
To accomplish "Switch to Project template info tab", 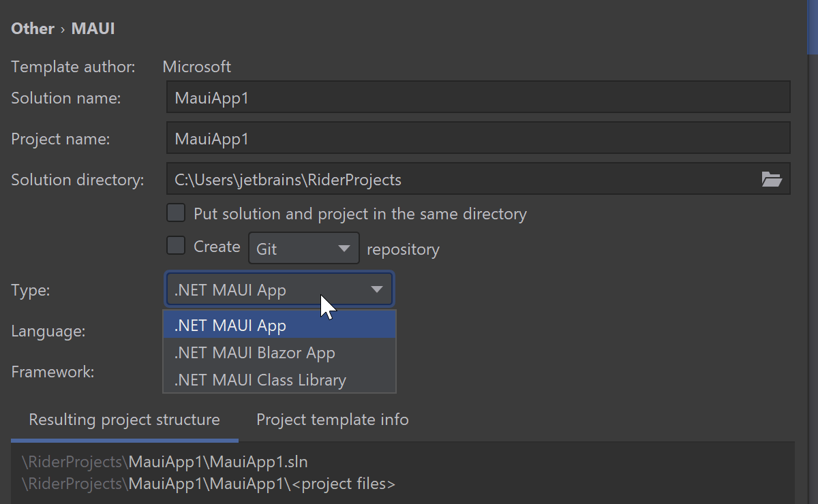I will 332,420.
